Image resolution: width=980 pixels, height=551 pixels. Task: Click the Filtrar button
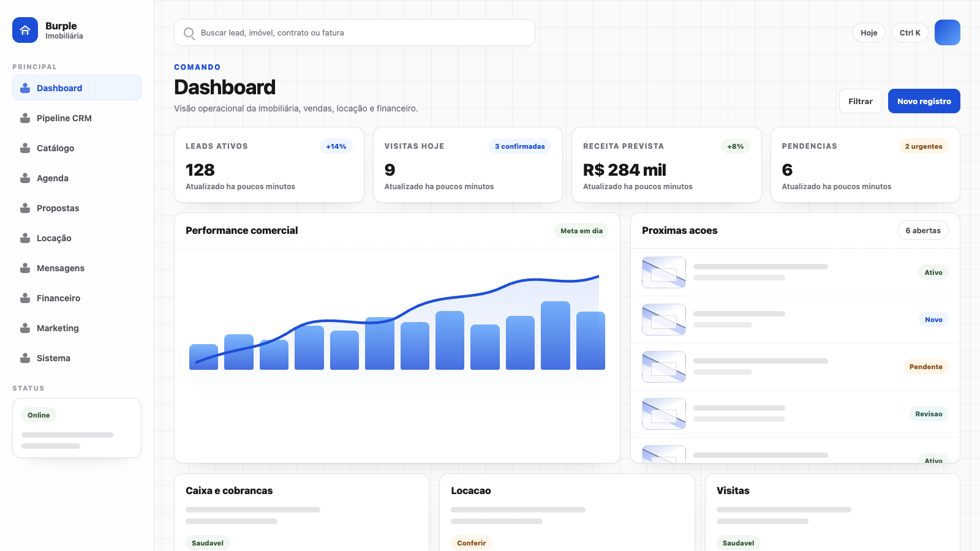pos(861,101)
